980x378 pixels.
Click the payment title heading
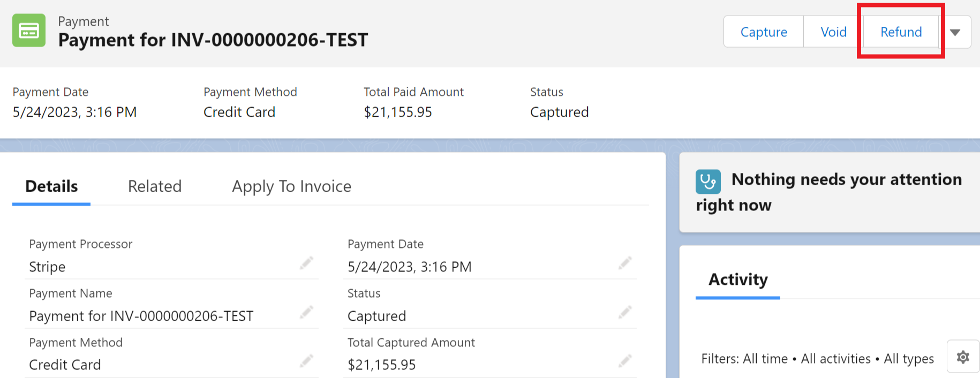tap(213, 40)
